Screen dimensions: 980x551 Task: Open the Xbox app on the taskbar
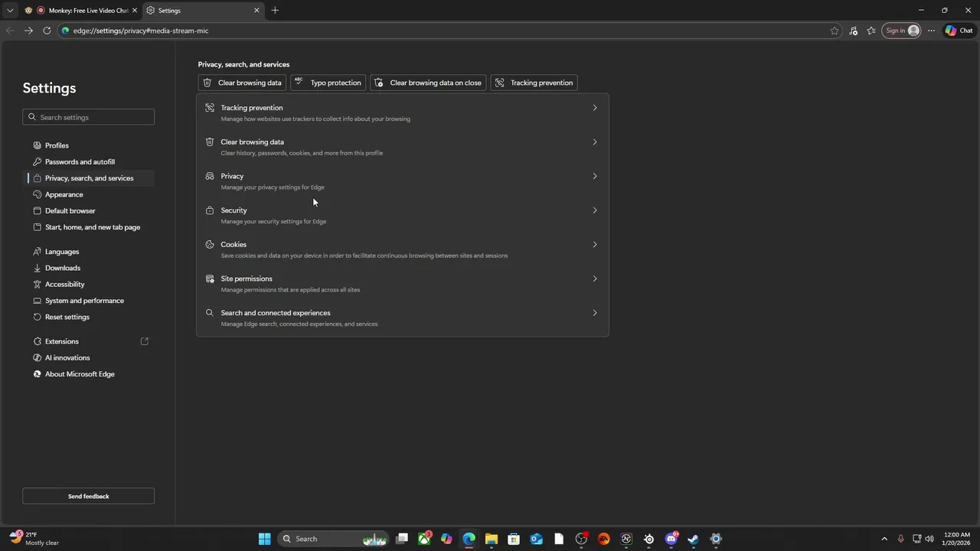point(424,539)
